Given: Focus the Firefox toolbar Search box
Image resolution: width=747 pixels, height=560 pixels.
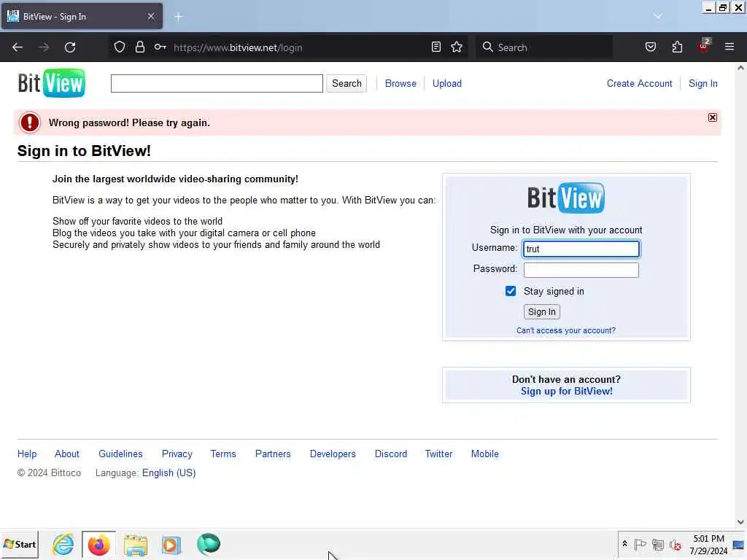Looking at the screenshot, I should point(544,47).
